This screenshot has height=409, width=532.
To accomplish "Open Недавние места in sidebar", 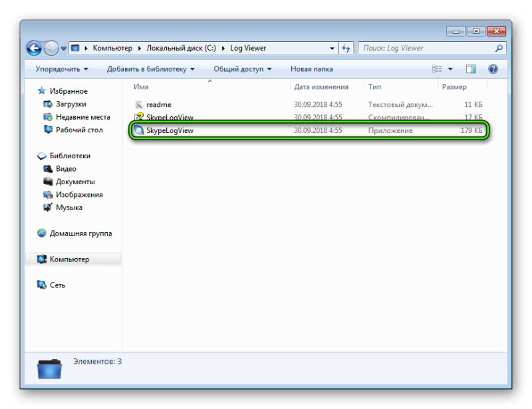I will pos(82,117).
